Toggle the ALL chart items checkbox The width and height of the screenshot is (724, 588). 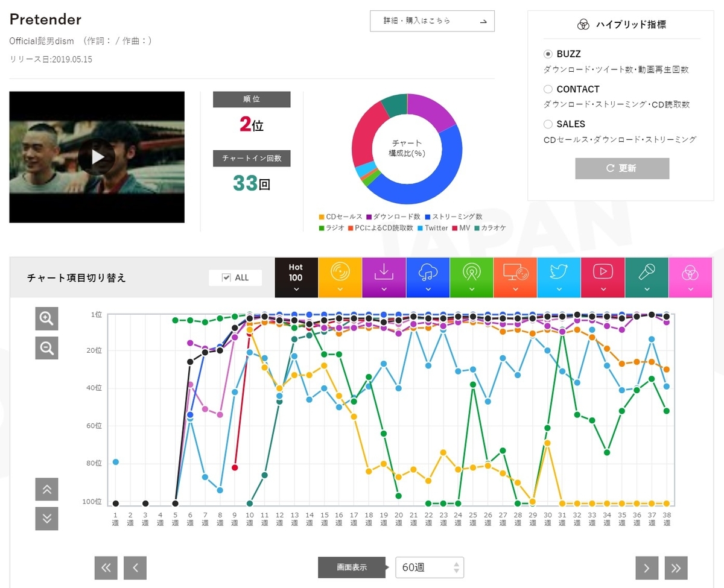[x=226, y=277]
